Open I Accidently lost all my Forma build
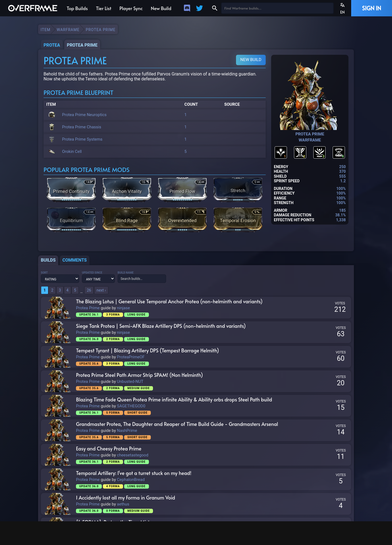 125,498
